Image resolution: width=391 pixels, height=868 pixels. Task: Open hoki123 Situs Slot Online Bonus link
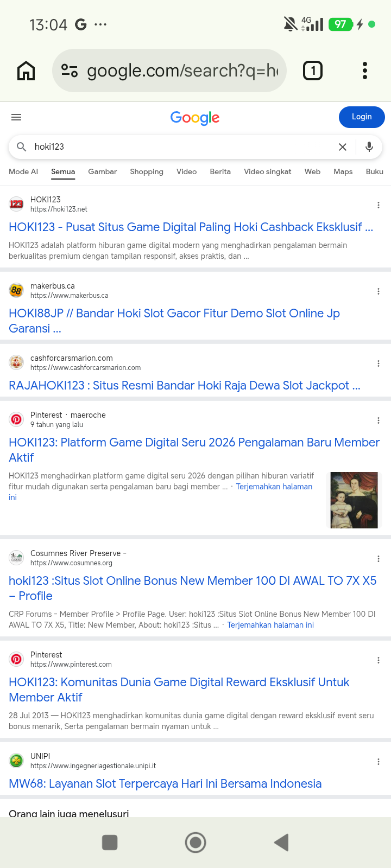[x=193, y=588]
